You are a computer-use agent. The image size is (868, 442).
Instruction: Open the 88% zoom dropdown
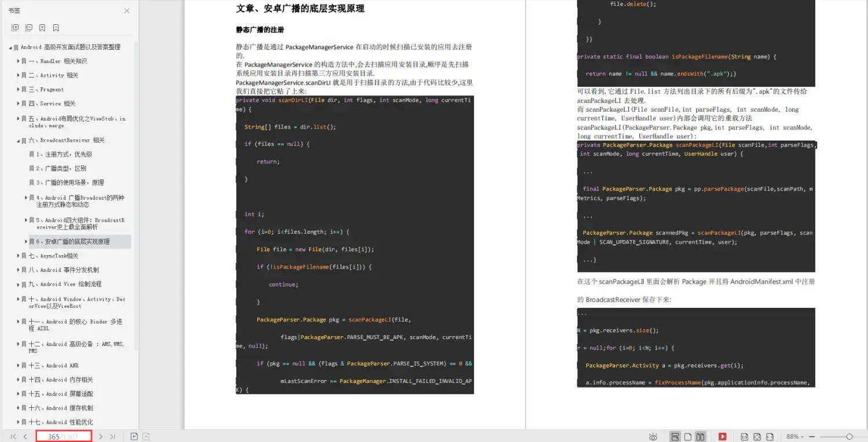(795, 437)
